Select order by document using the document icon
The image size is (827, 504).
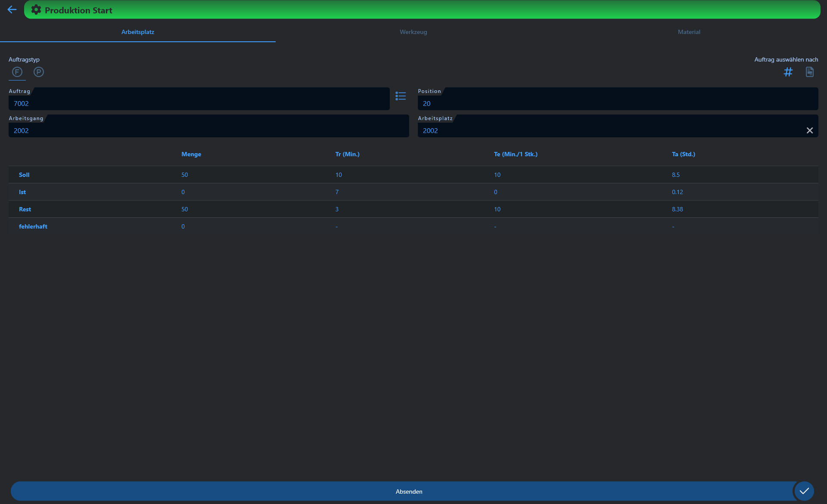[x=809, y=72]
